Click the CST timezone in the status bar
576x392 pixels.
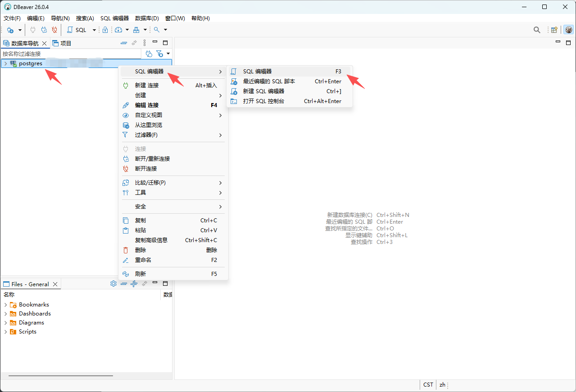click(428, 385)
